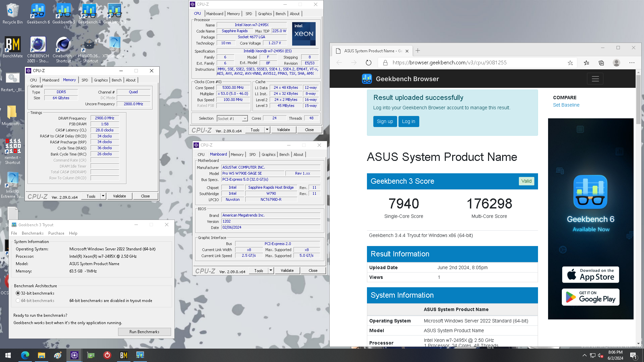The height and width of the screenshot is (362, 644).
Task: Expand Tools dropdown arrow in Memory CPU-Z
Action: click(x=103, y=196)
